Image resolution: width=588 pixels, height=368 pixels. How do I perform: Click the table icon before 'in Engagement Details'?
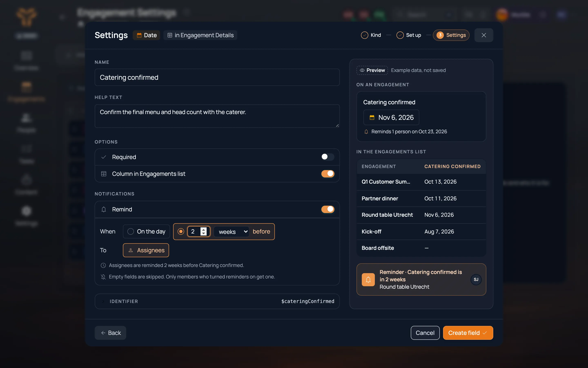(170, 35)
